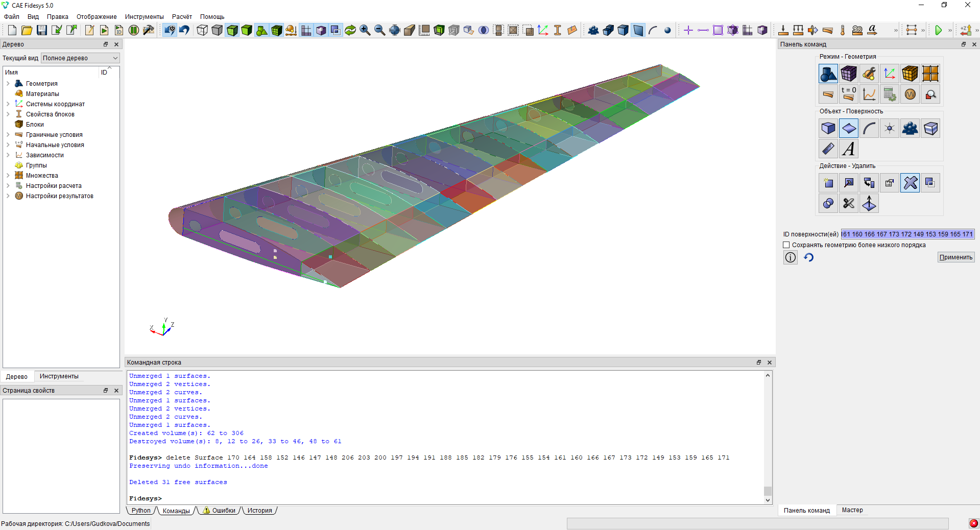Open calculation settings calculator icon

coord(890,94)
